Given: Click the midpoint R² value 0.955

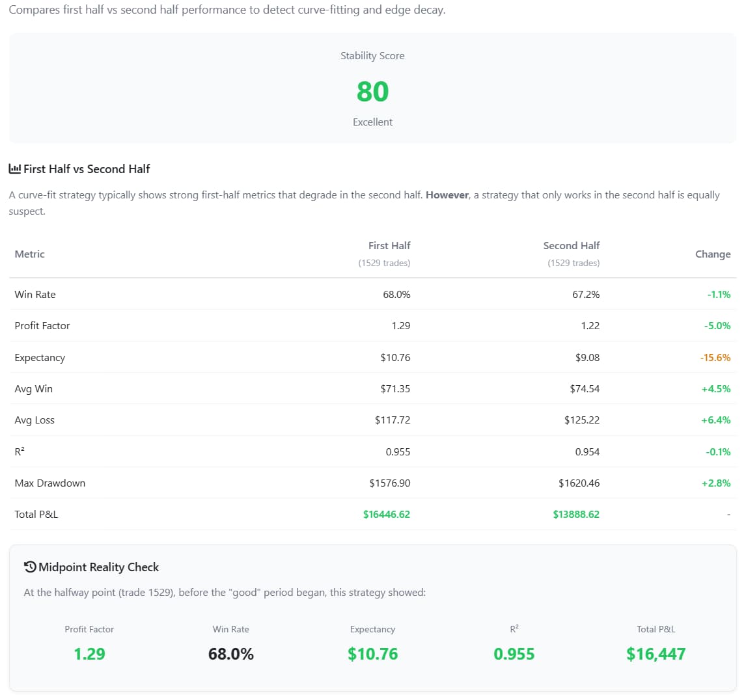Looking at the screenshot, I should 514,654.
